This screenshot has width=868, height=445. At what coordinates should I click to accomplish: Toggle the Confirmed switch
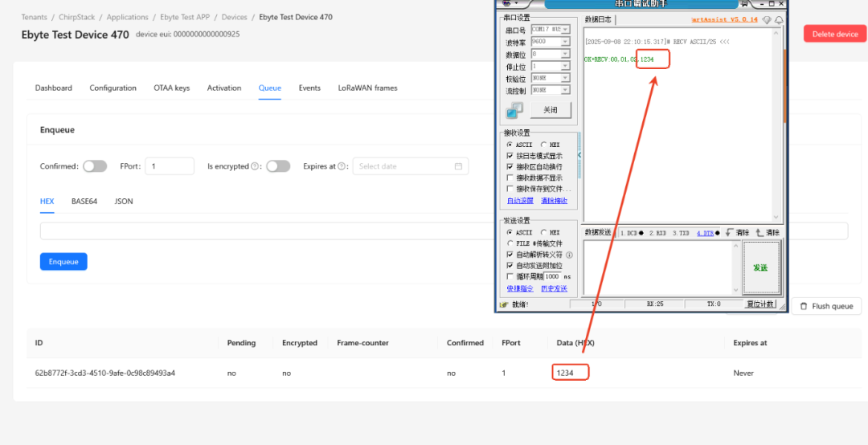95,166
